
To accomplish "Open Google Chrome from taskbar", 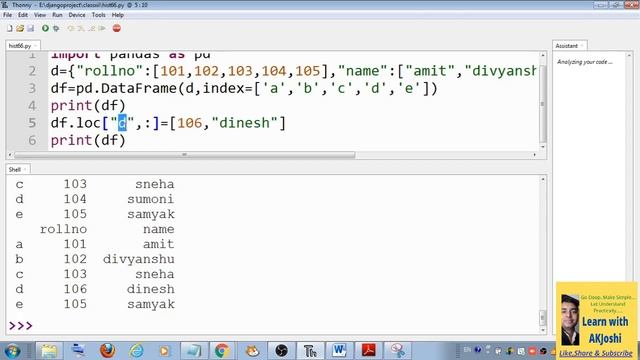I will pos(222,351).
